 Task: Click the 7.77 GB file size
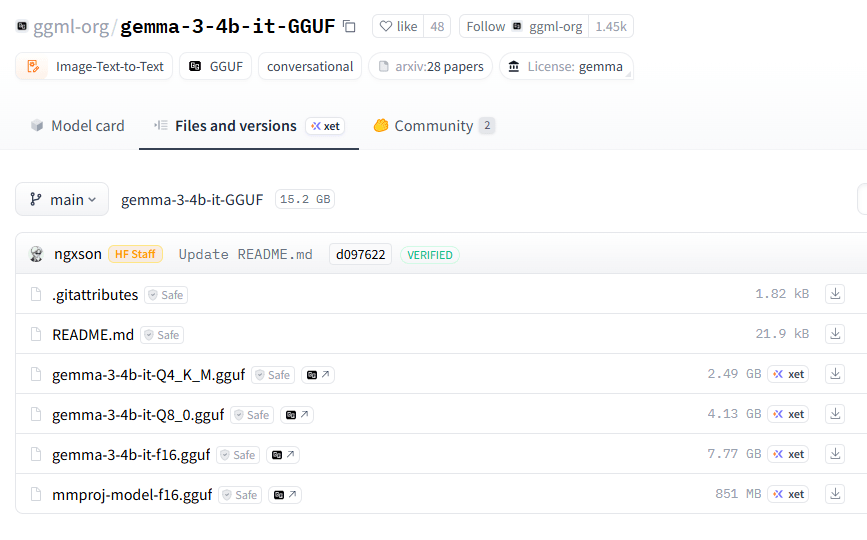(x=734, y=454)
